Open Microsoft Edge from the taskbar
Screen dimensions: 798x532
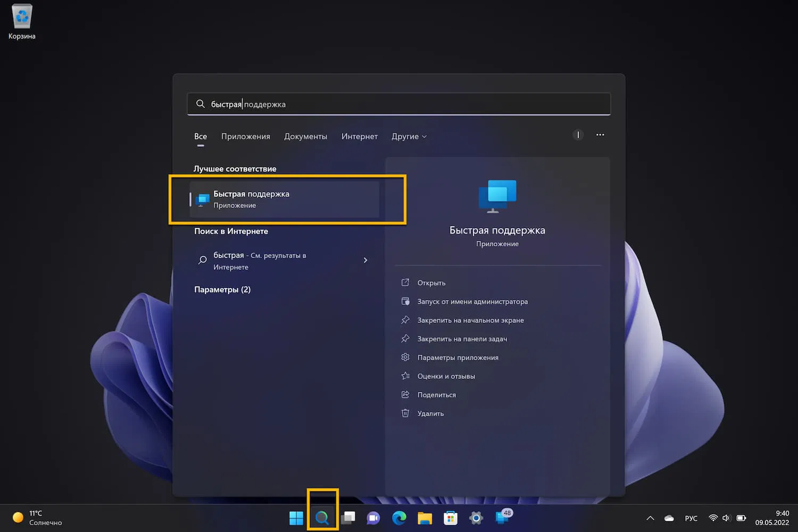pyautogui.click(x=399, y=518)
